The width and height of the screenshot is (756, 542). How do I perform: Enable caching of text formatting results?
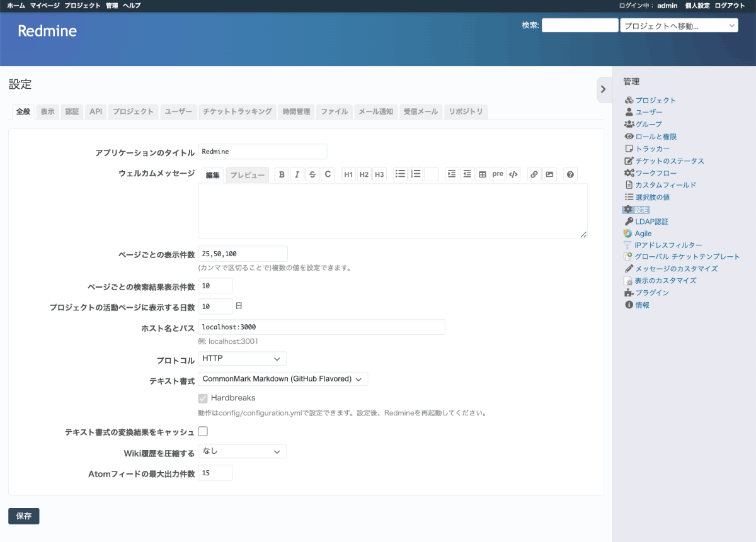[x=203, y=432]
